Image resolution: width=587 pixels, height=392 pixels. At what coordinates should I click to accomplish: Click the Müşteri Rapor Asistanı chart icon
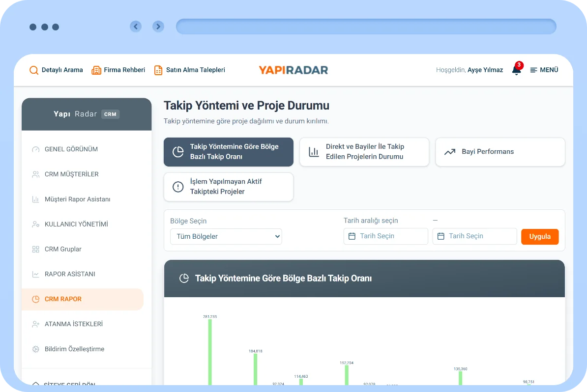pos(35,199)
